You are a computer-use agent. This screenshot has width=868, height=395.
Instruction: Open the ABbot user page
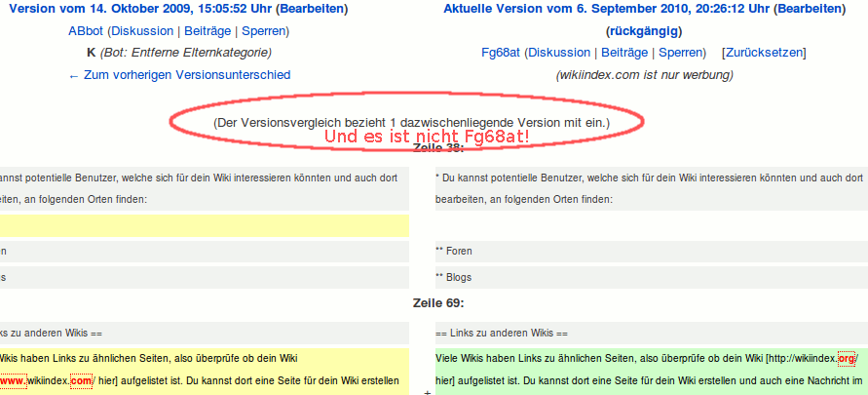tap(86, 31)
